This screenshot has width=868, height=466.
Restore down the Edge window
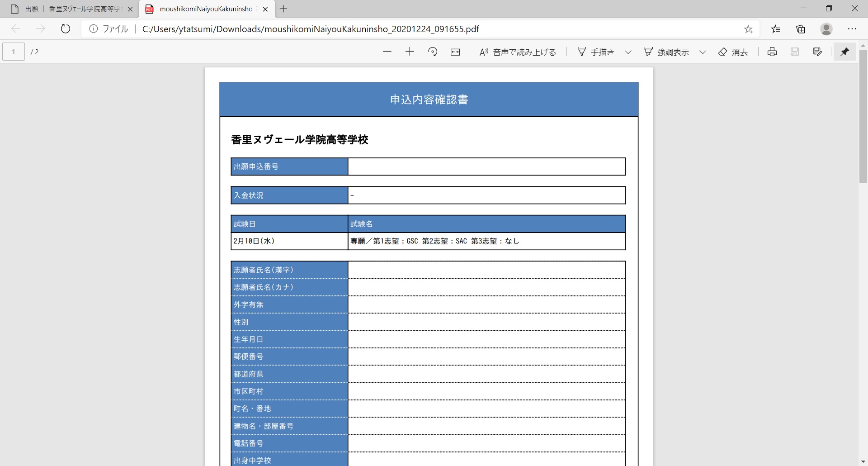coord(829,9)
